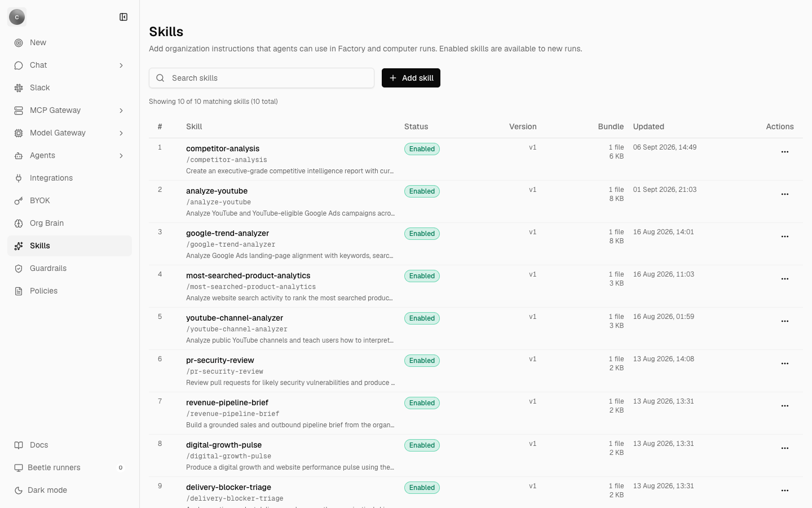Screen dimensions: 812x508
Task: Select Skills in sidebar
Action: tap(69, 246)
